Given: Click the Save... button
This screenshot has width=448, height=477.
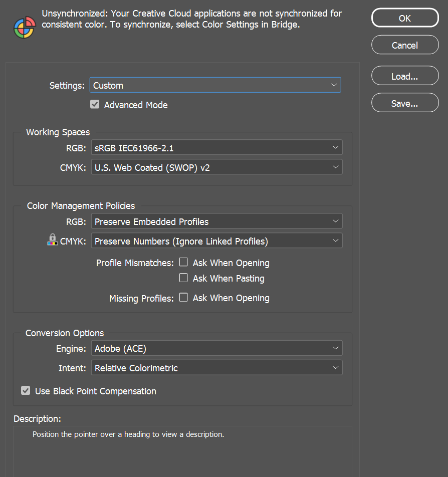Looking at the screenshot, I should click(405, 103).
